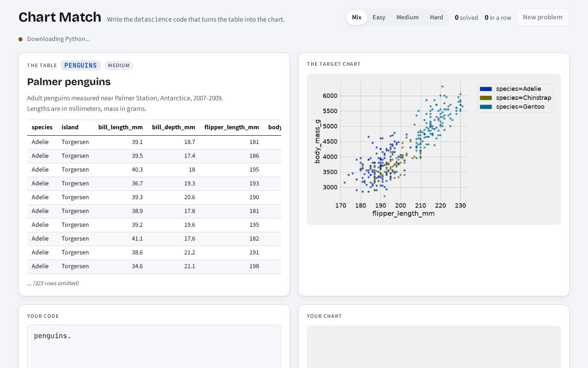This screenshot has width=588, height=368.
Task: Click into the code editor starting with penguins.
Action: (154, 346)
